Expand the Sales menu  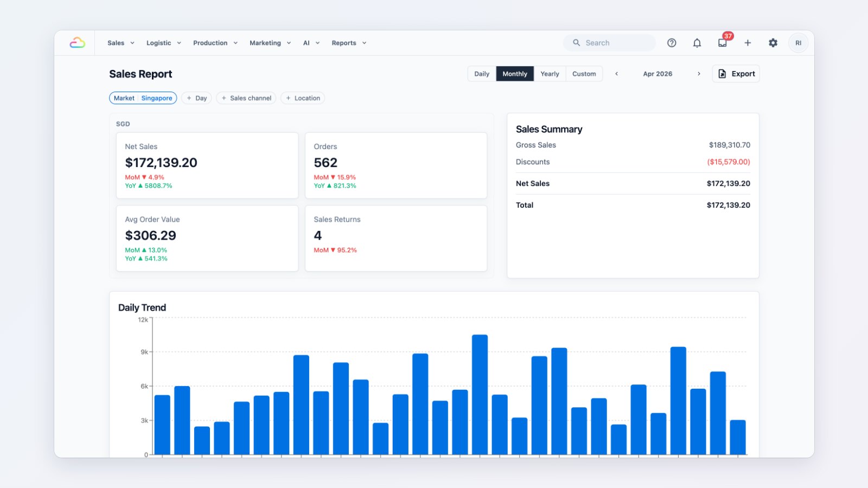[x=121, y=43]
